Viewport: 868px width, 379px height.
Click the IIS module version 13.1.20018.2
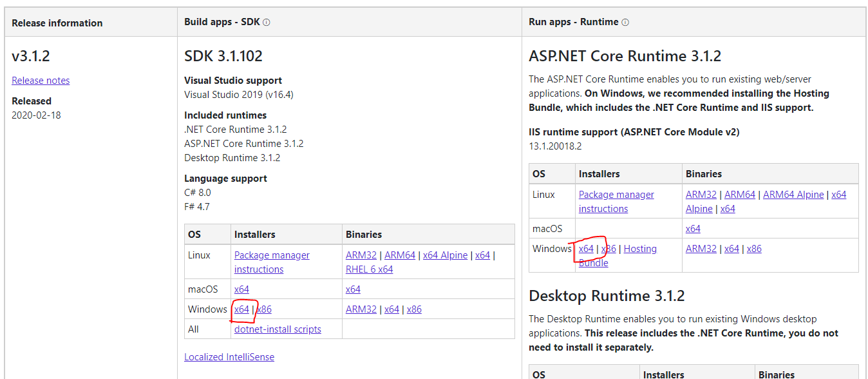click(x=555, y=146)
